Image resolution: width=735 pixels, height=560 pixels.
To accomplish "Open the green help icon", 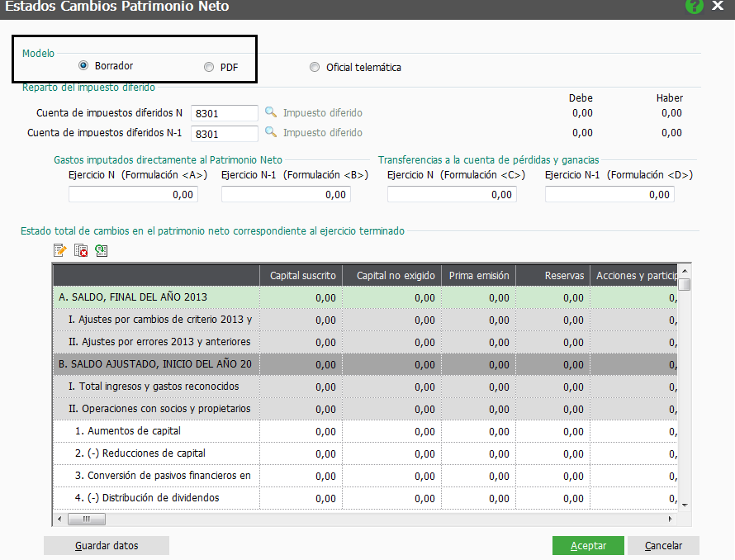I will (694, 6).
